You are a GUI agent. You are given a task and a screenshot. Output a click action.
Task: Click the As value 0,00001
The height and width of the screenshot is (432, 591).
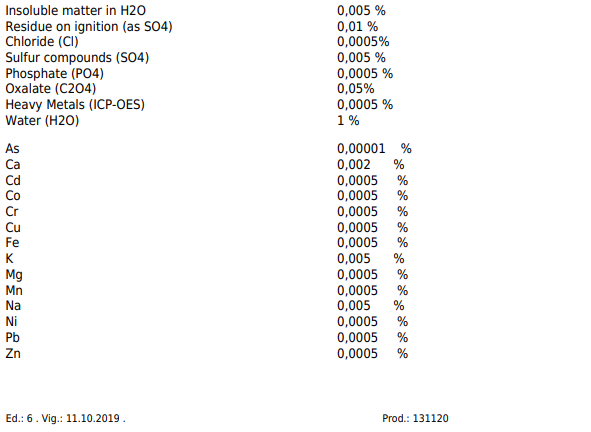(x=361, y=149)
